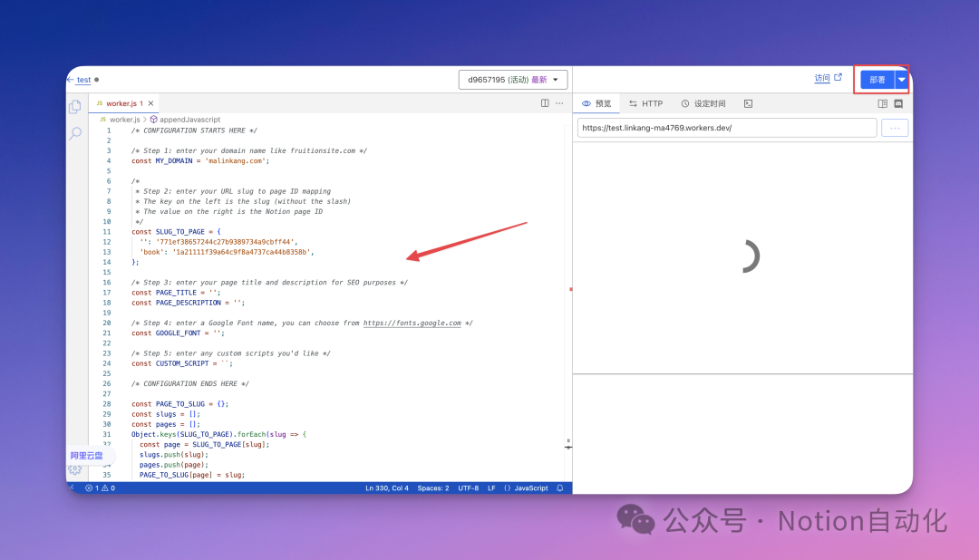Open the 访问 visit link

(x=821, y=78)
